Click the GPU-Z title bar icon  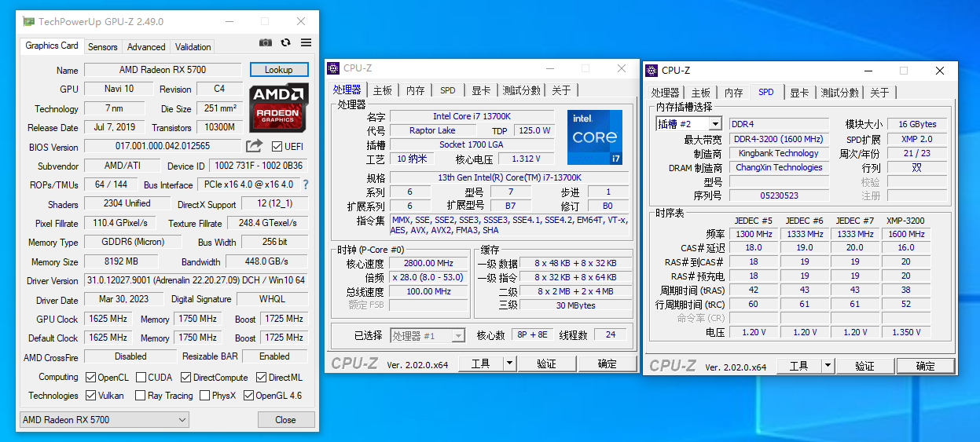point(28,21)
